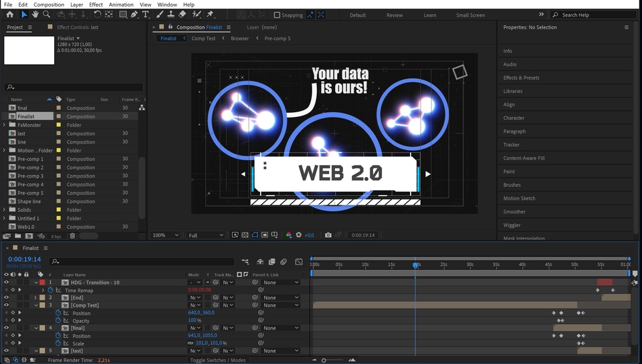Expand the FxMonster folder
Viewport: 642px width, 364px height.
(x=4, y=125)
